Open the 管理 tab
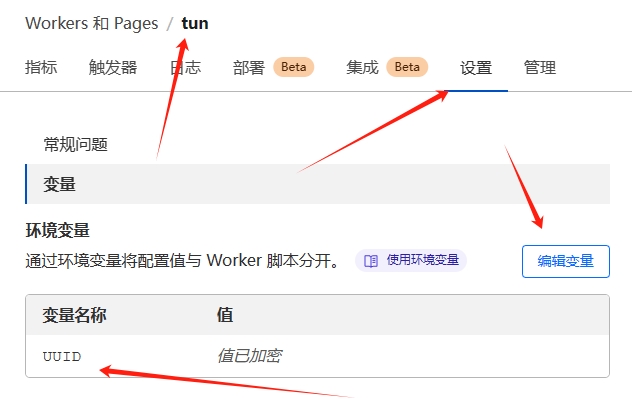 pos(540,68)
